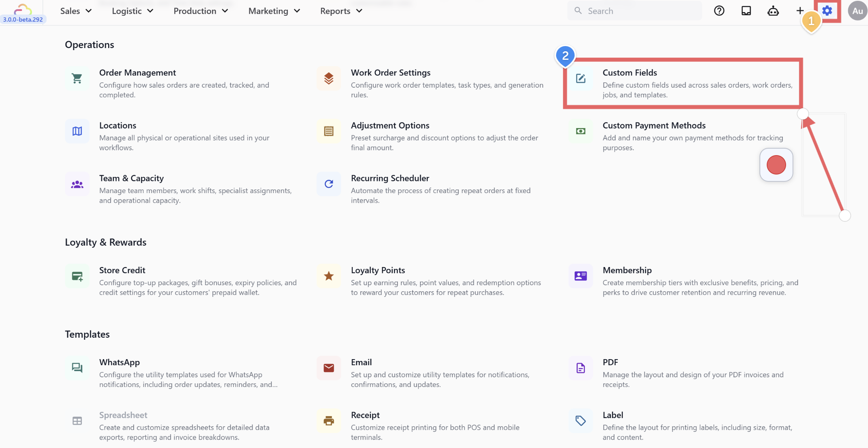Open the tablet device icon in header
The width and height of the screenshot is (868, 448).
[x=746, y=11]
